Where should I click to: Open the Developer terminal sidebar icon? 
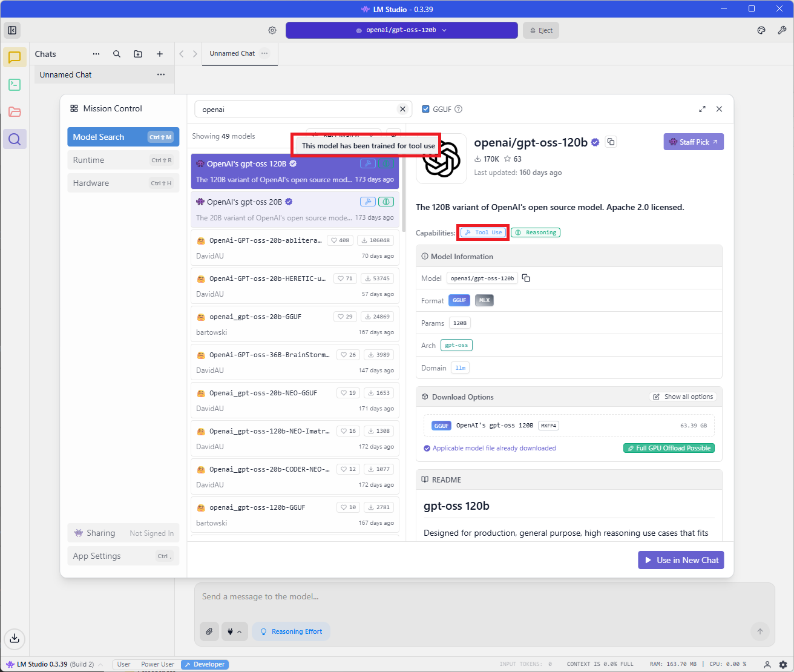(15, 85)
